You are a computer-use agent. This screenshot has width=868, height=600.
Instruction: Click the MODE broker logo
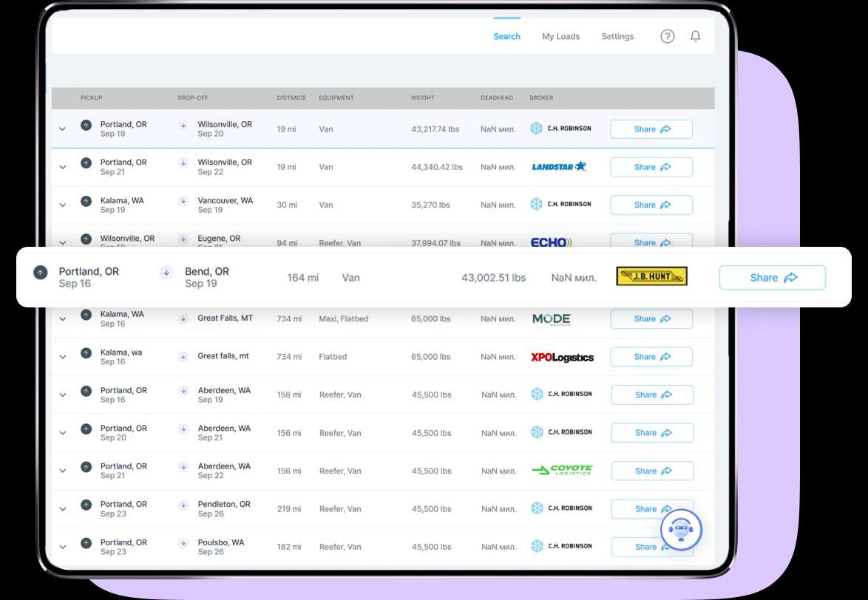coord(552,319)
